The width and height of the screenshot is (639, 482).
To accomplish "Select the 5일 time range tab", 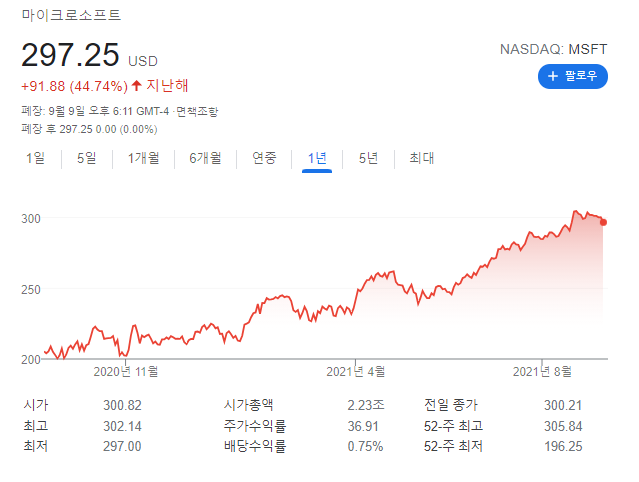I will point(87,158).
